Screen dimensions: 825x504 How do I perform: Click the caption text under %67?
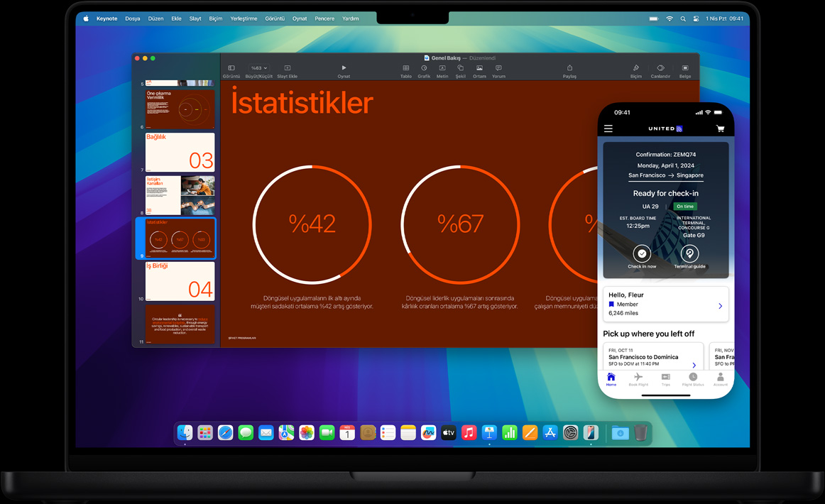(460, 302)
